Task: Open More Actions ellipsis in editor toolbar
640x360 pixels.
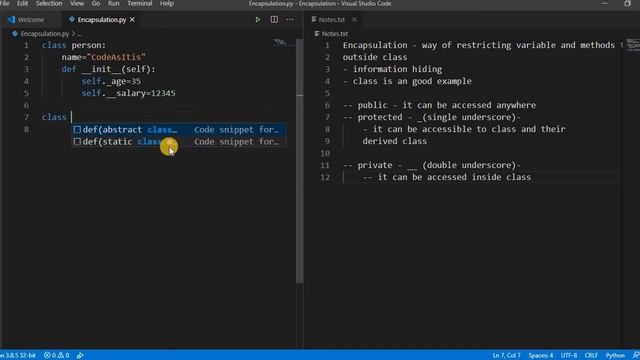Action: point(290,20)
